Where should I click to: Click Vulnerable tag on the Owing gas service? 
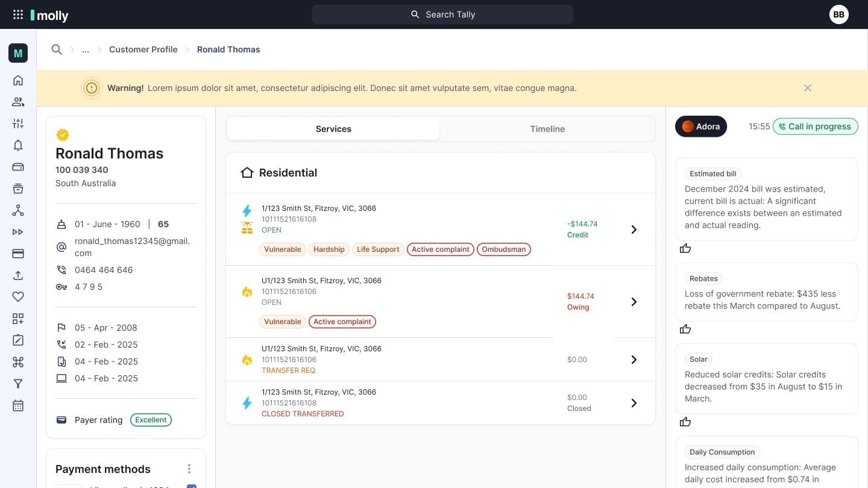pos(283,322)
